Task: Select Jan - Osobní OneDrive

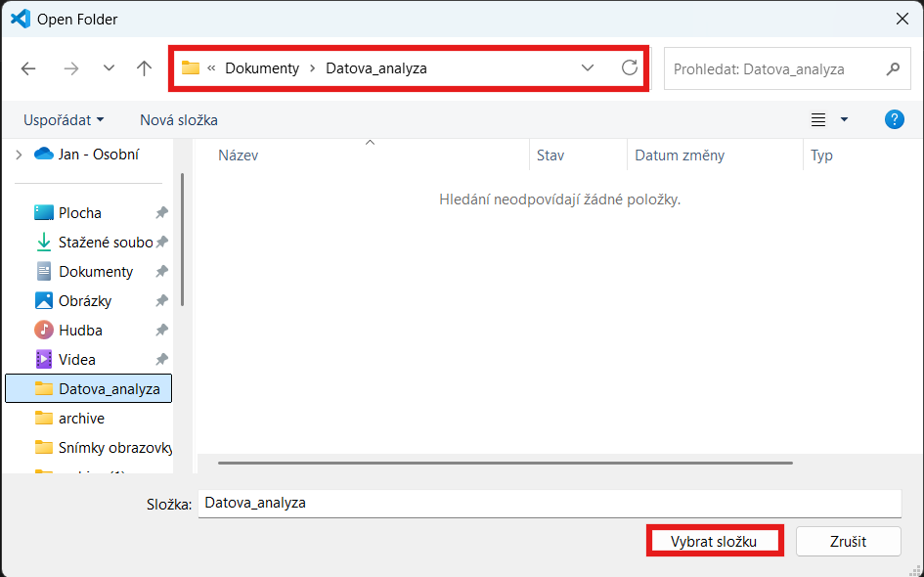Action: click(87, 155)
